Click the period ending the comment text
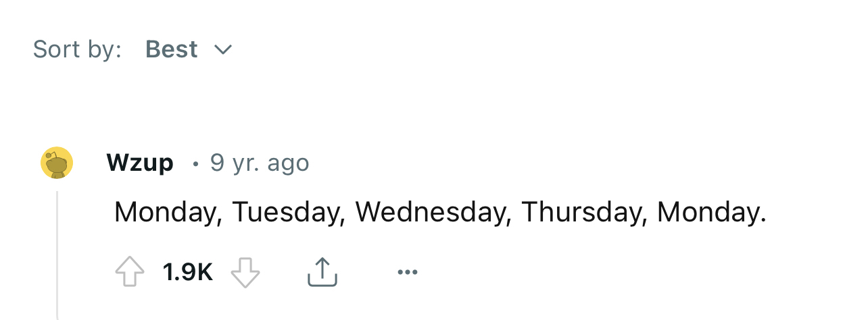Screen dimensions: 868x320 764,219
